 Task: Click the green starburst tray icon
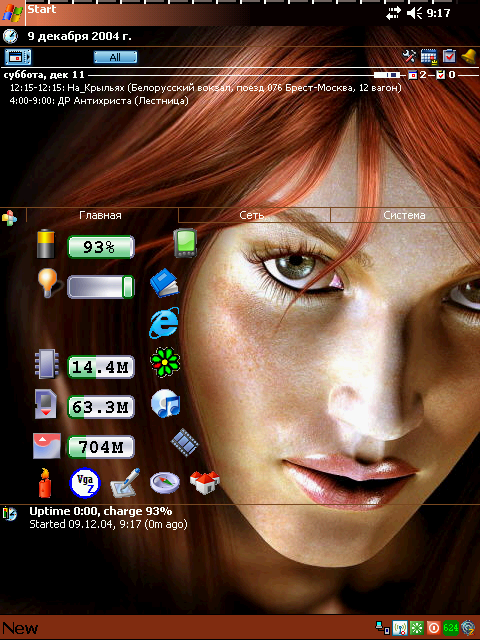tap(417, 628)
